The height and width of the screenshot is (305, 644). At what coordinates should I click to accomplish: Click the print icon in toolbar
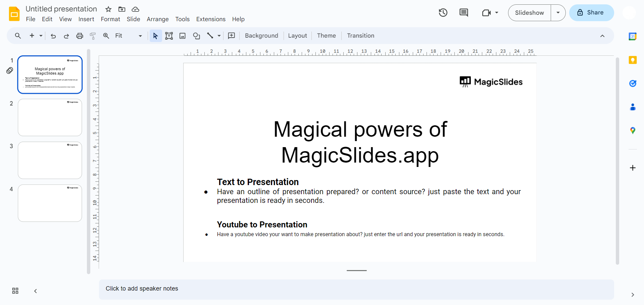[80, 36]
